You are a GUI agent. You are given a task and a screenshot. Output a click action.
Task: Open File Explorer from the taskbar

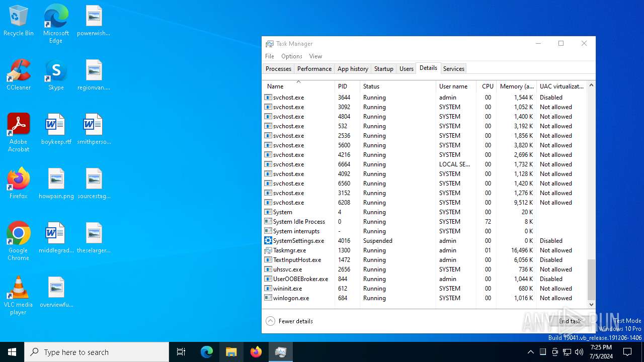click(231, 352)
